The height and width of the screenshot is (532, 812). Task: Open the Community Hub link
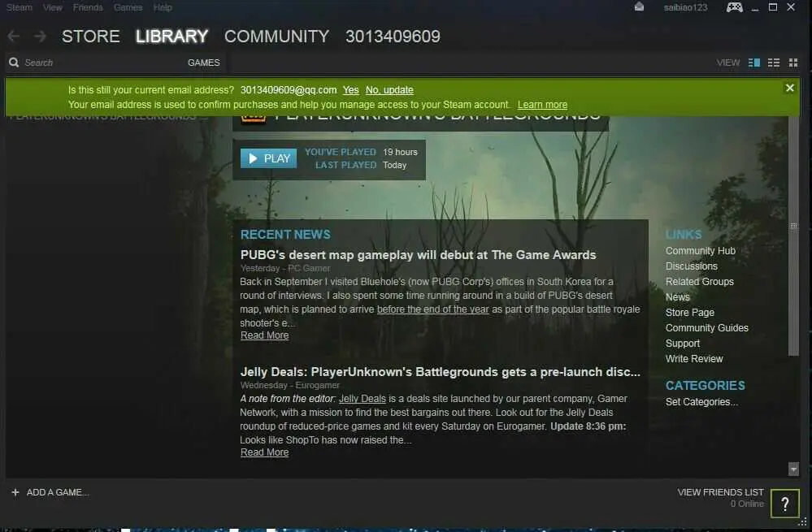[700, 250]
